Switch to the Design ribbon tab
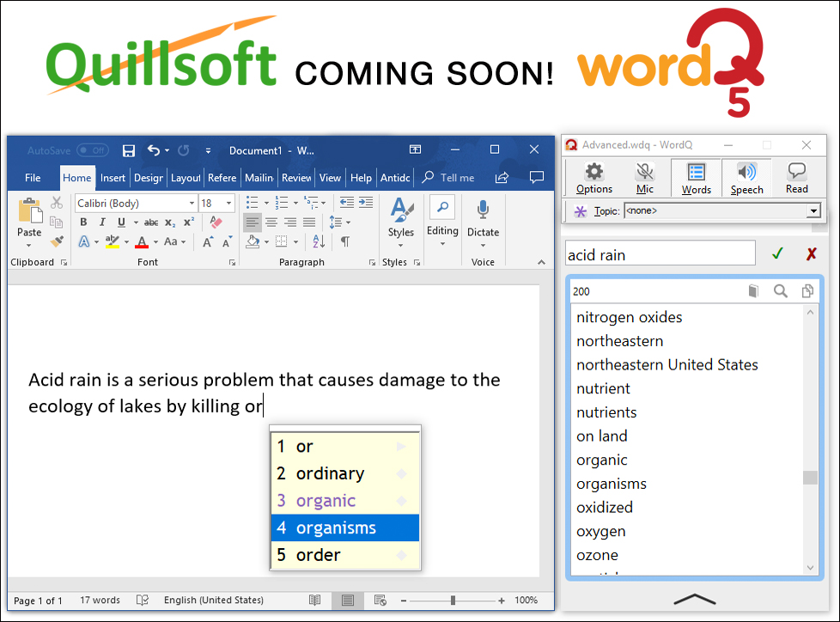This screenshot has height=622, width=840. (x=149, y=178)
